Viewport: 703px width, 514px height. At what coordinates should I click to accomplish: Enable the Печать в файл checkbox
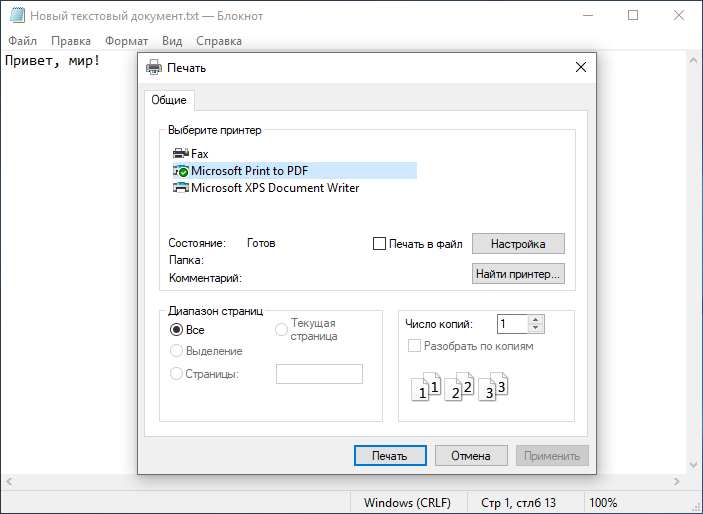coord(379,244)
